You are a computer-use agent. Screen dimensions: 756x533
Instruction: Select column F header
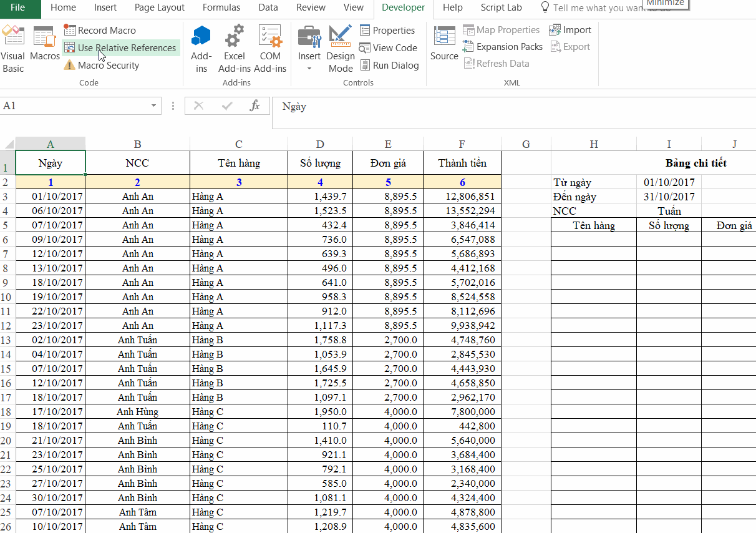click(x=462, y=144)
